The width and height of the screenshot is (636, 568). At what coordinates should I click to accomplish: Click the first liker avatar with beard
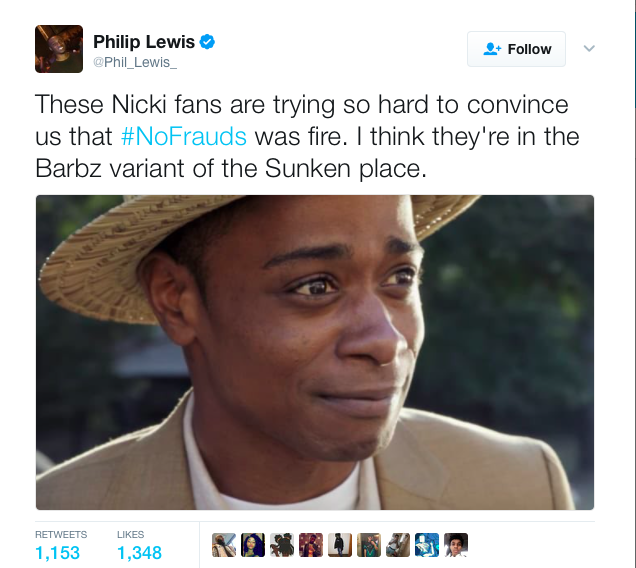point(224,545)
